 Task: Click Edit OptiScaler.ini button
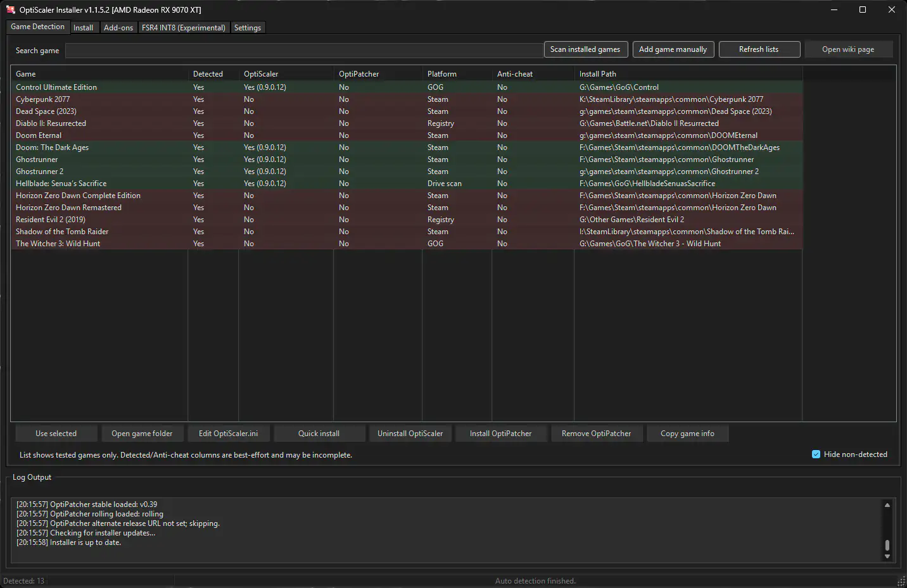pyautogui.click(x=229, y=434)
